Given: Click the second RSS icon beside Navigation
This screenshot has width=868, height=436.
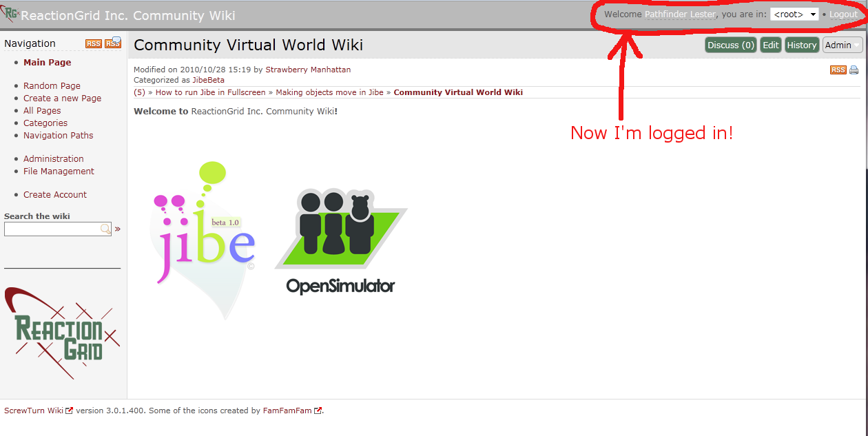Looking at the screenshot, I should pos(113,43).
